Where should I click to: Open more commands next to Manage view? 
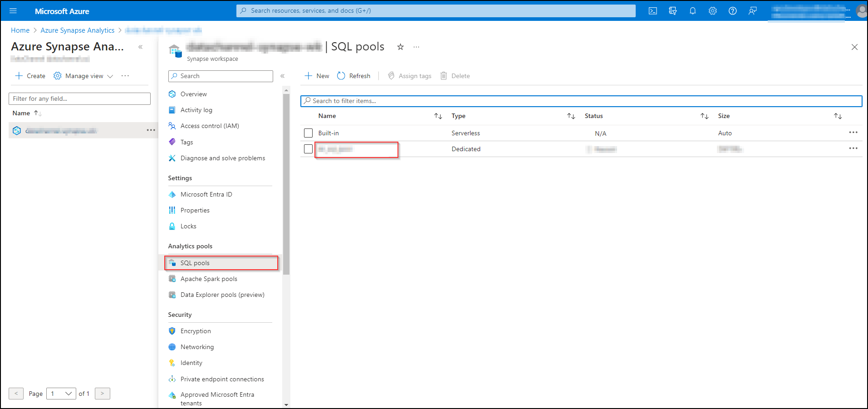(x=125, y=76)
